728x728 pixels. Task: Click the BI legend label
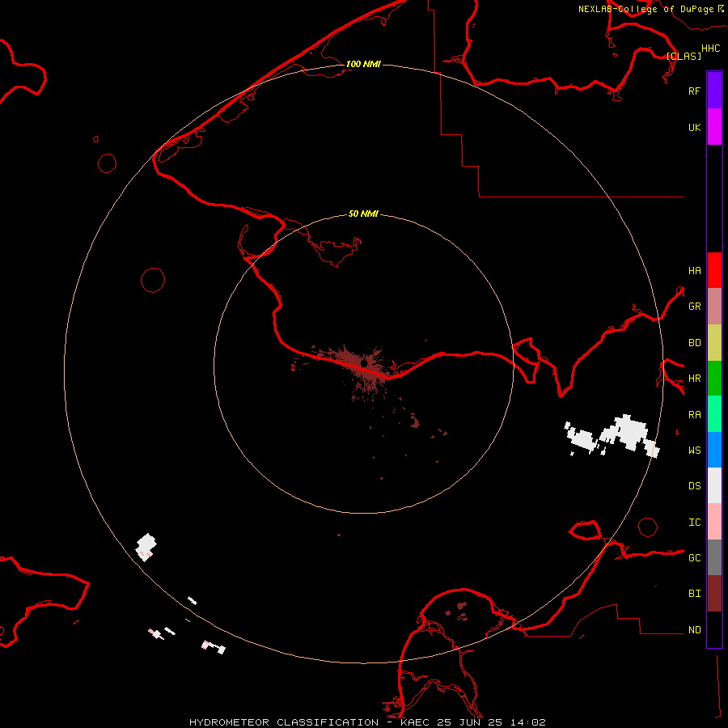(x=694, y=594)
